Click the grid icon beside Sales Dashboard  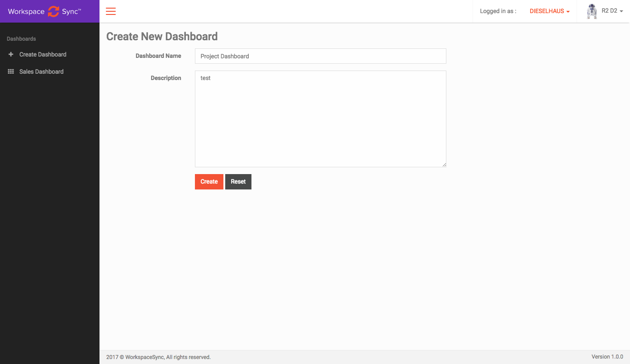coord(11,71)
